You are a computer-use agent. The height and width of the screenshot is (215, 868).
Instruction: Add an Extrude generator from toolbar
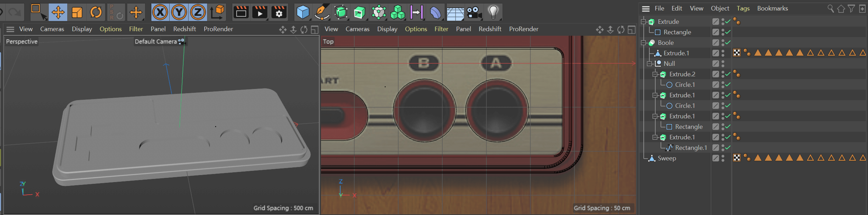pos(360,12)
